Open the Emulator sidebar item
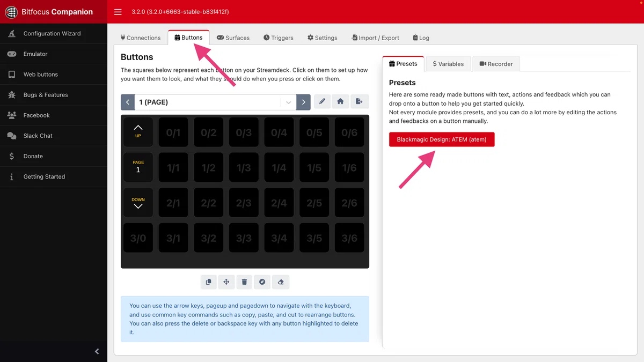Image resolution: width=644 pixels, height=362 pixels. coord(54,54)
